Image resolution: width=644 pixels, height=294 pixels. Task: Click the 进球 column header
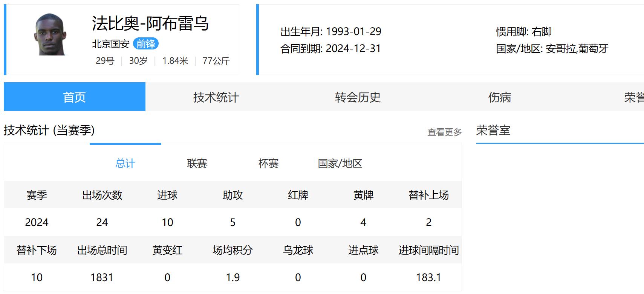pyautogui.click(x=167, y=195)
